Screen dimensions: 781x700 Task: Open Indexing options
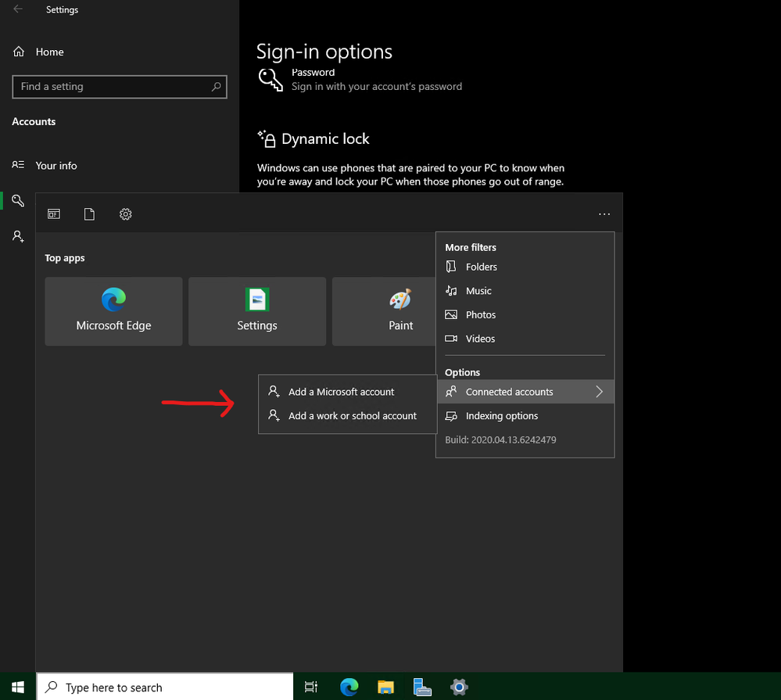pos(525,416)
